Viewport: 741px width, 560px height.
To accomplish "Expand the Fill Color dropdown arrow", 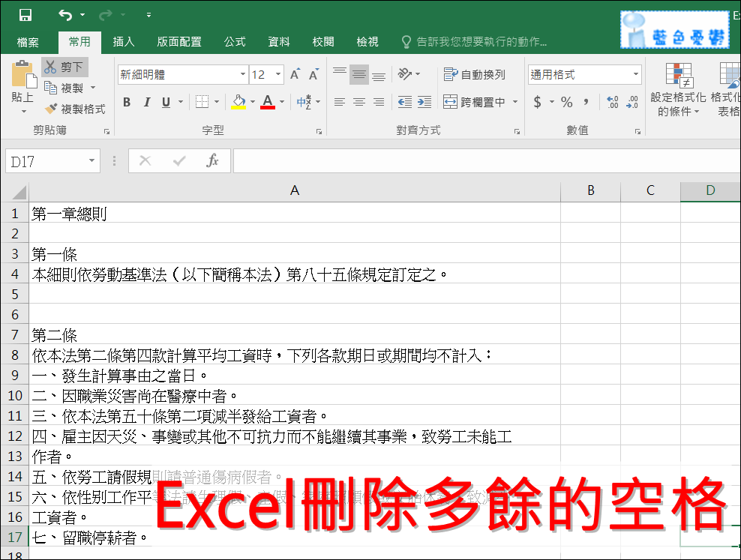I will (253, 101).
